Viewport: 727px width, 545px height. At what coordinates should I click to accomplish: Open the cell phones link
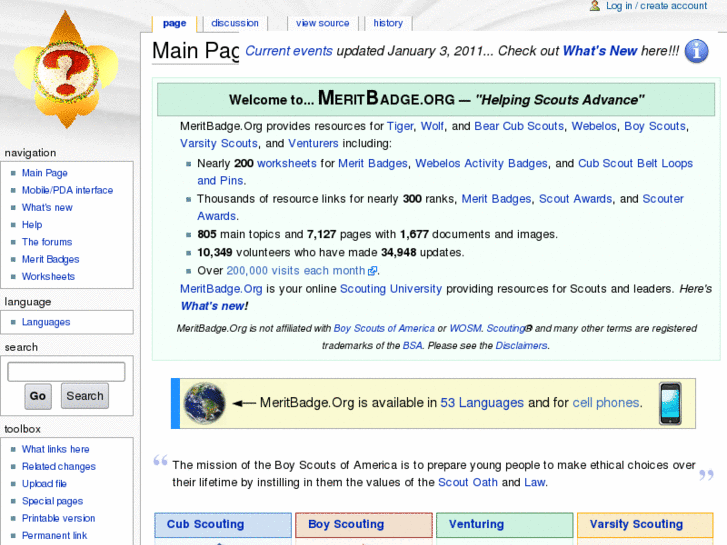pyautogui.click(x=606, y=403)
